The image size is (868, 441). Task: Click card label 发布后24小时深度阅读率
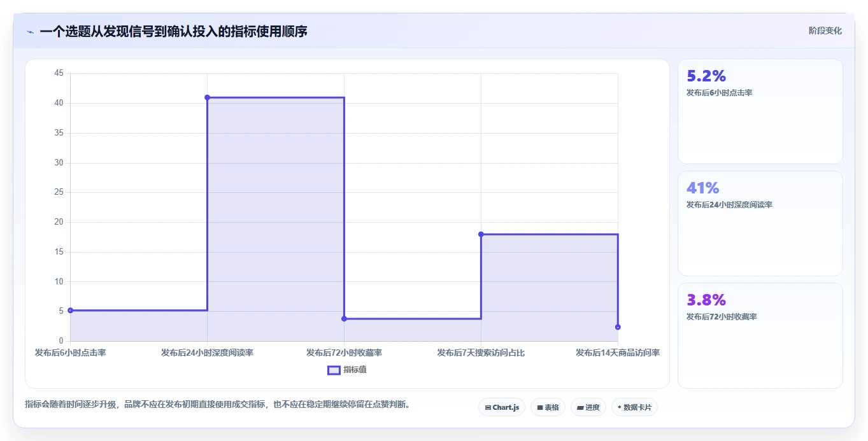(x=729, y=205)
